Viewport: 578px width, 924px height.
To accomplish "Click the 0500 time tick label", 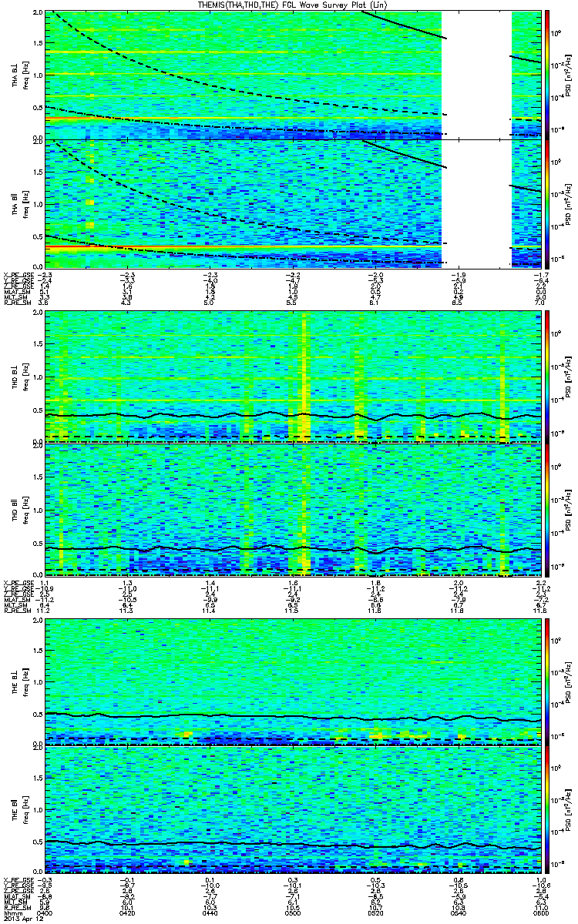I will pyautogui.click(x=293, y=912).
